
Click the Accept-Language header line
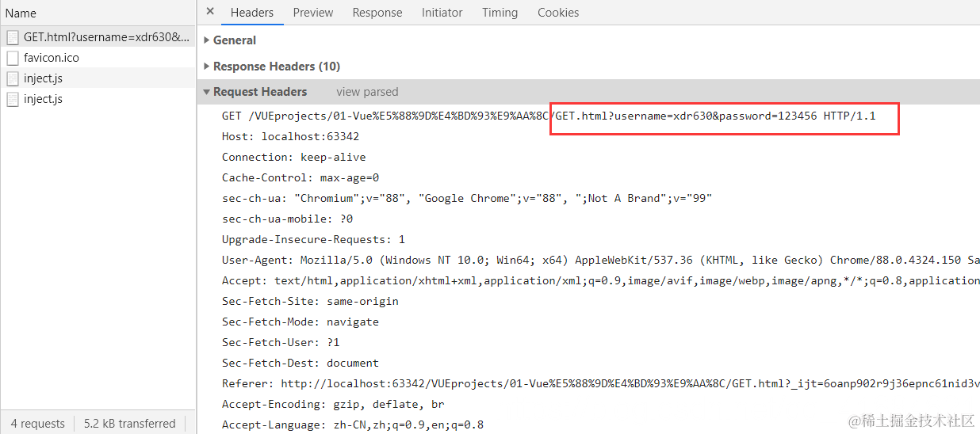[353, 424]
